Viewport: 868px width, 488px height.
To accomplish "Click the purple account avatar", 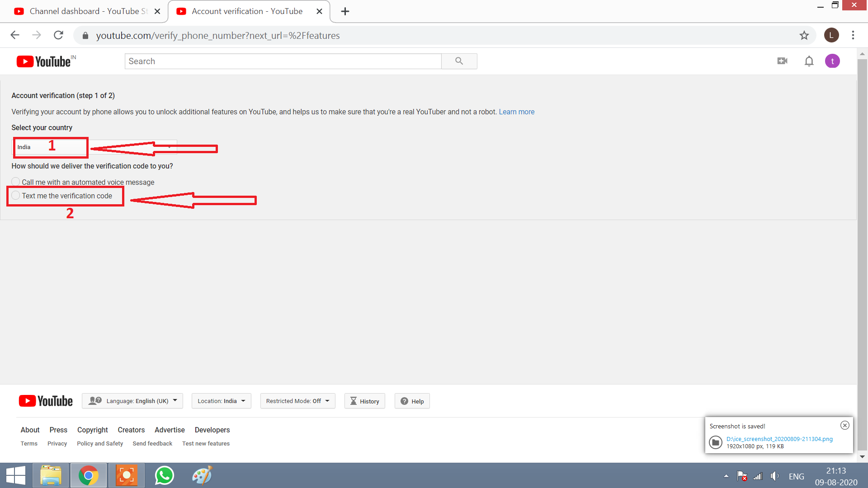I will click(832, 61).
